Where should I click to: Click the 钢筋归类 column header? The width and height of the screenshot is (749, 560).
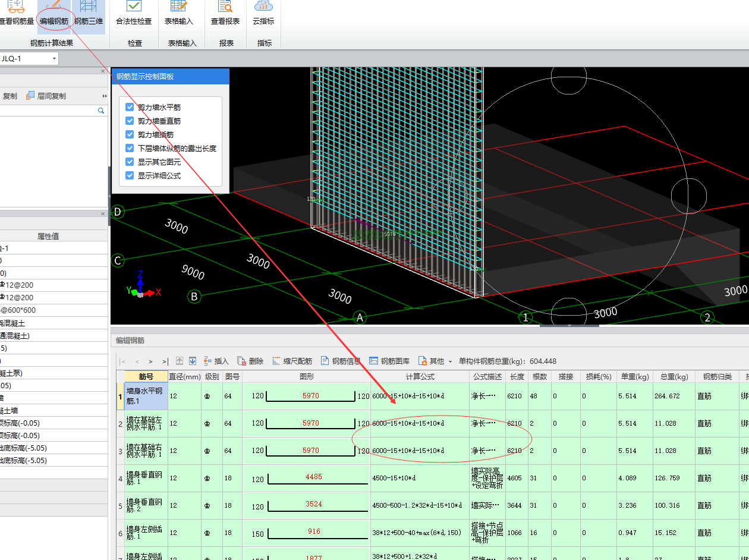pos(716,376)
